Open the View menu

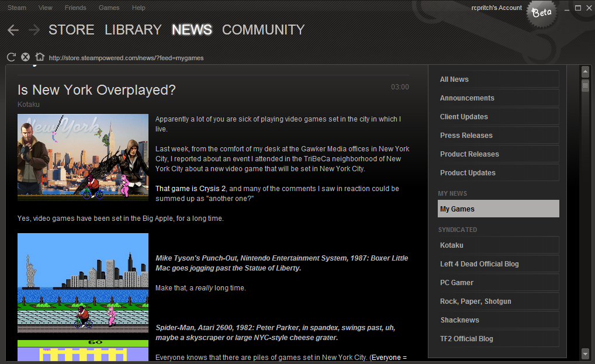point(45,8)
